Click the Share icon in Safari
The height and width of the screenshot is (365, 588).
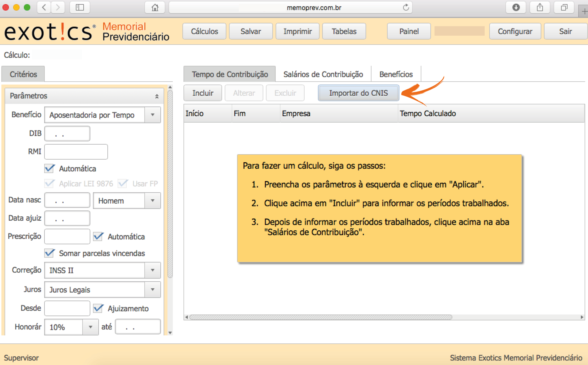pyautogui.click(x=540, y=7)
